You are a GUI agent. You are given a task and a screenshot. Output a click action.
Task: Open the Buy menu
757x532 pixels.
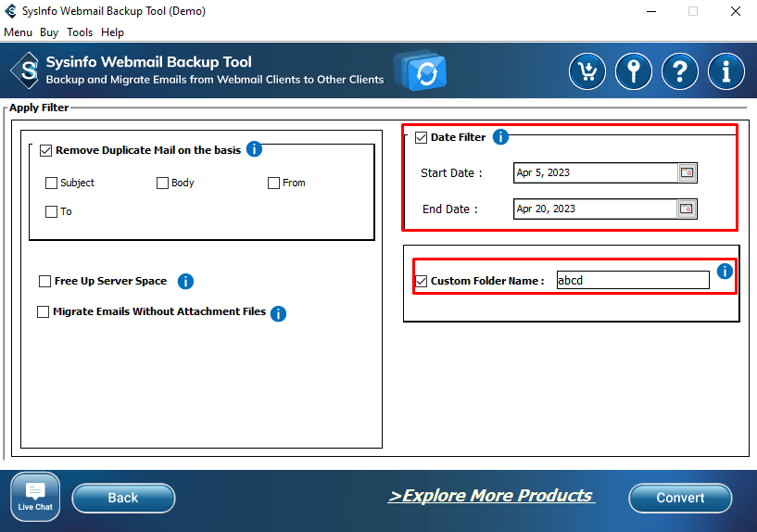pos(49,32)
